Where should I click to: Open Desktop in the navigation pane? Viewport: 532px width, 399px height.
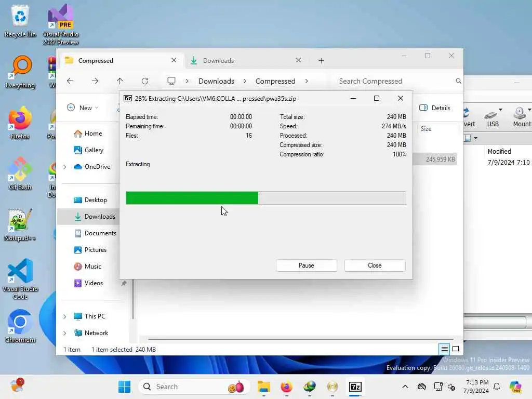[90, 200]
